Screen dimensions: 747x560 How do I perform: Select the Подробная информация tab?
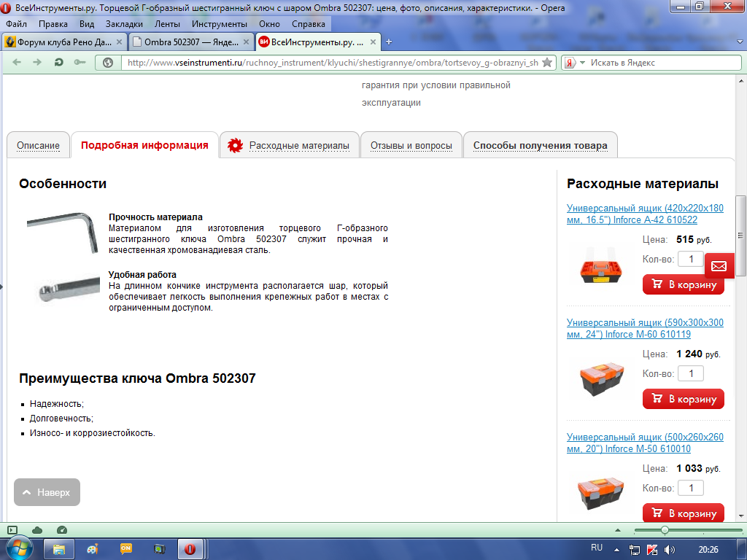pyautogui.click(x=144, y=145)
